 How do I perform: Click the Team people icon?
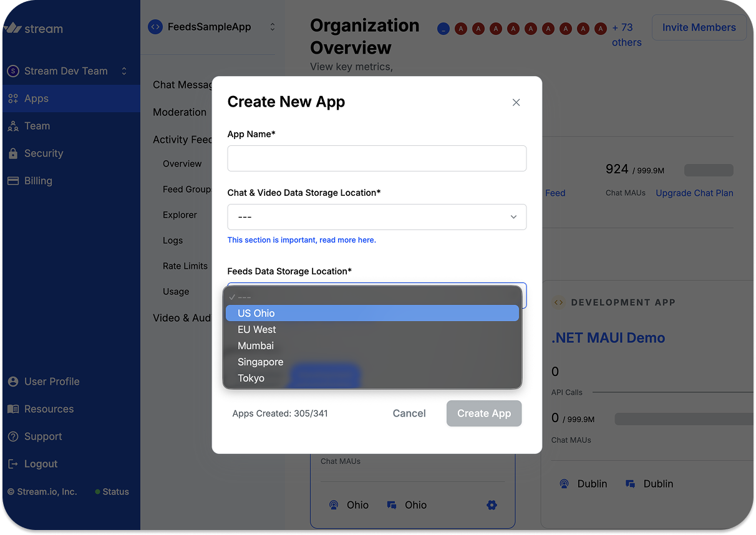pos(13,126)
